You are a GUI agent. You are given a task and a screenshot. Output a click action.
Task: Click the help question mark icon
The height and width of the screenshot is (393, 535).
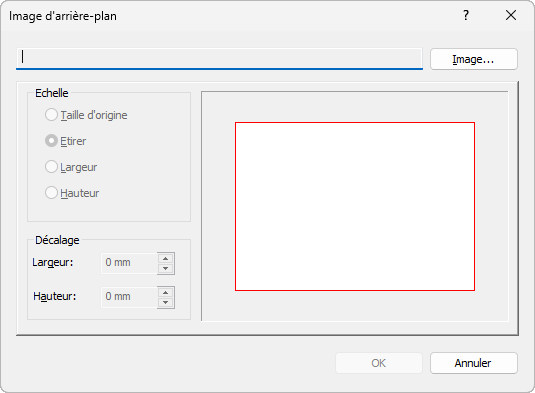click(466, 15)
